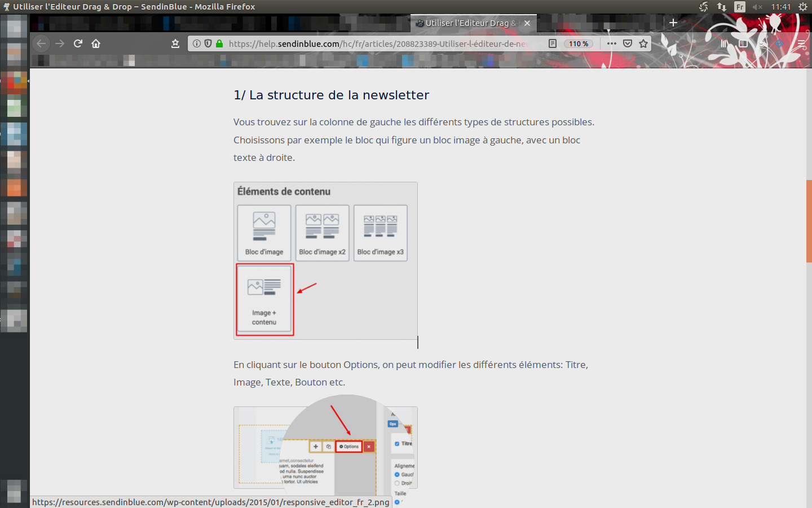Viewport: 812px width, 508px height.
Task: Click the text 'texte à droite.'
Action: point(264,157)
